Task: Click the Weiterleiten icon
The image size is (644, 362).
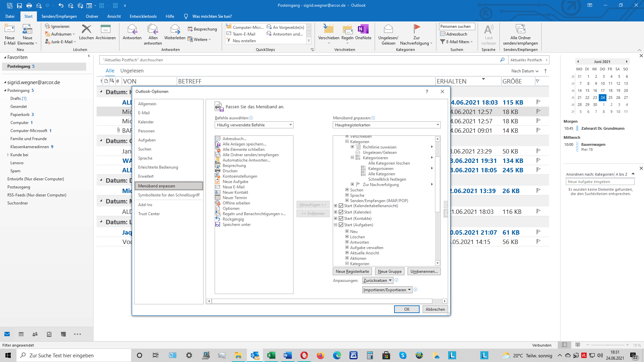Action: [x=175, y=30]
